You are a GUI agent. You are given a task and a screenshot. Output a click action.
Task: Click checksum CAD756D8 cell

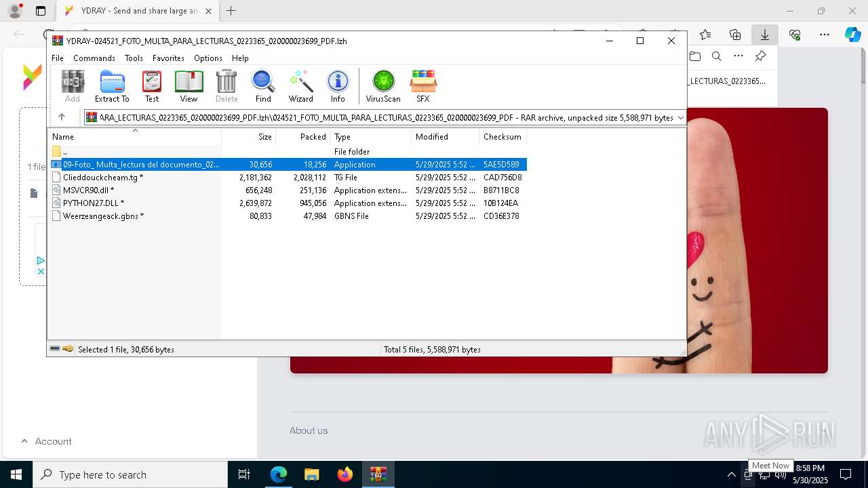pyautogui.click(x=502, y=178)
